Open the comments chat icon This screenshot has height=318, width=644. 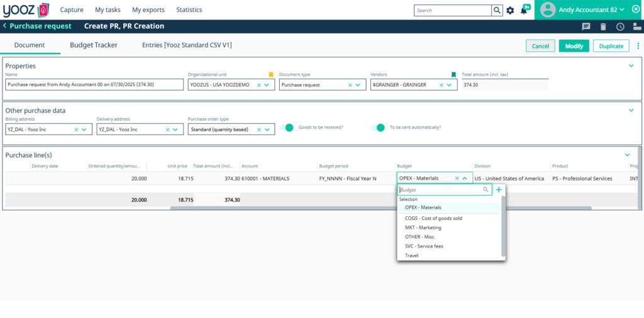(586, 26)
